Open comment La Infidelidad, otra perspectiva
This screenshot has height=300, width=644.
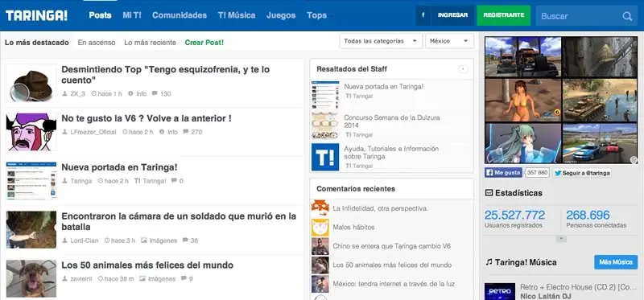380,208
